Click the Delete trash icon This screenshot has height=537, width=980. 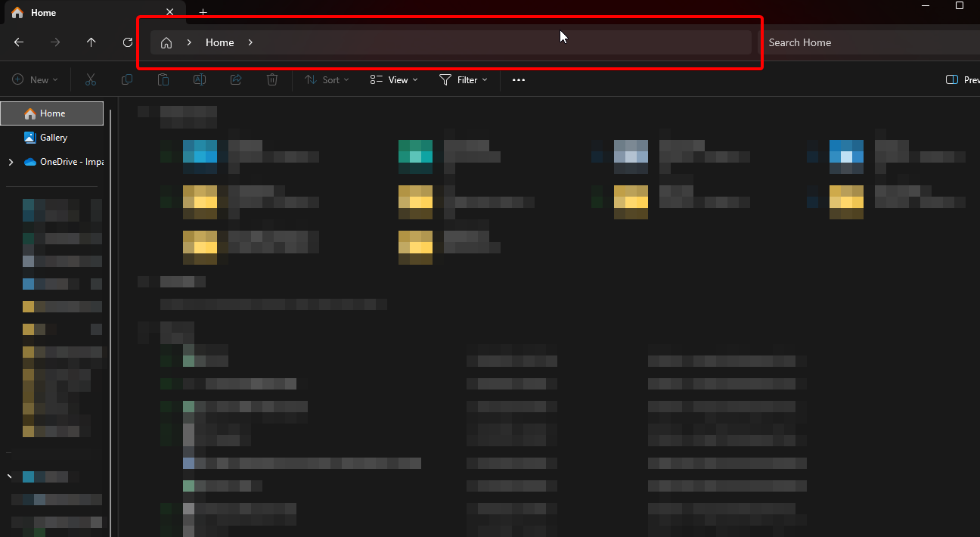(272, 79)
